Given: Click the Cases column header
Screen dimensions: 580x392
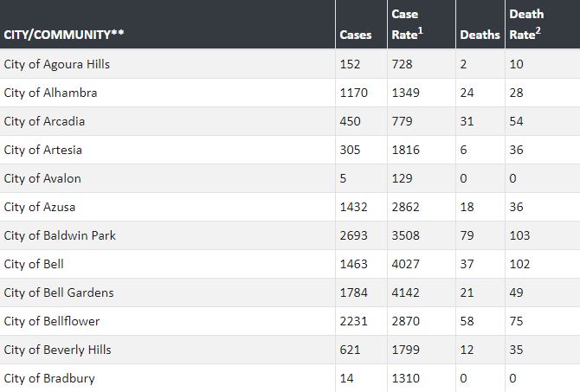Looking at the screenshot, I should click(356, 35).
